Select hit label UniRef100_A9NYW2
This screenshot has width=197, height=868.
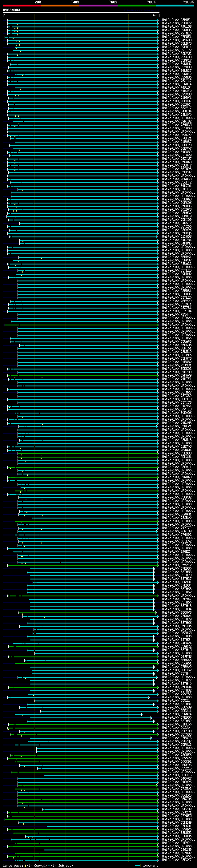177,54
